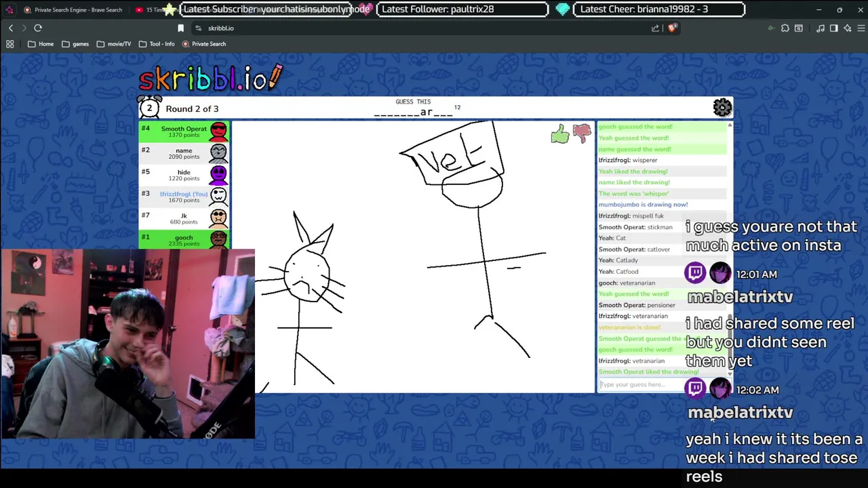Open the Brave Shields lion icon
The height and width of the screenshot is (488, 868).
point(672,28)
